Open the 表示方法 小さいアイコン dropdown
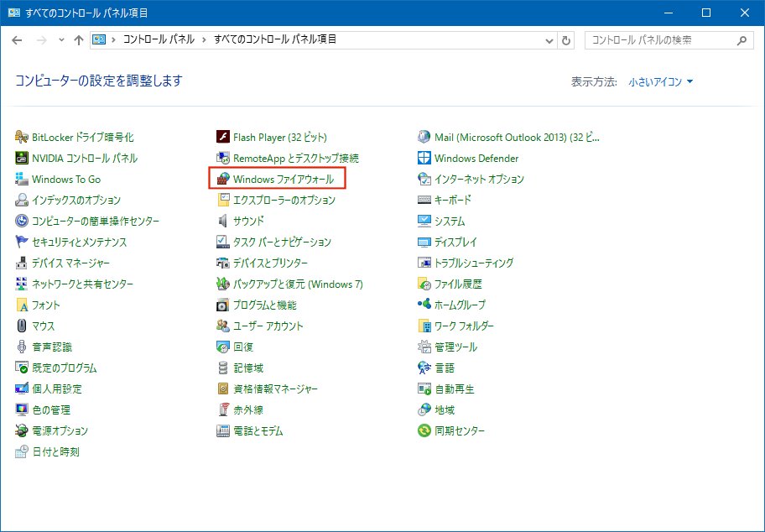 coord(661,82)
